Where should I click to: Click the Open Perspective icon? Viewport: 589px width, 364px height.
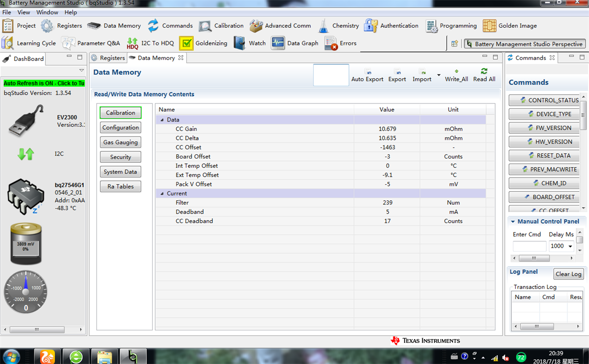(455, 44)
